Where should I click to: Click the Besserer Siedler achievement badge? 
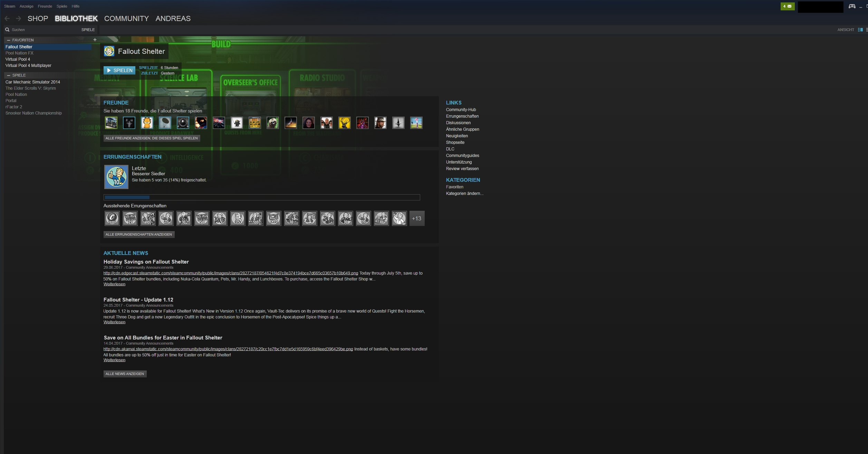(x=116, y=177)
